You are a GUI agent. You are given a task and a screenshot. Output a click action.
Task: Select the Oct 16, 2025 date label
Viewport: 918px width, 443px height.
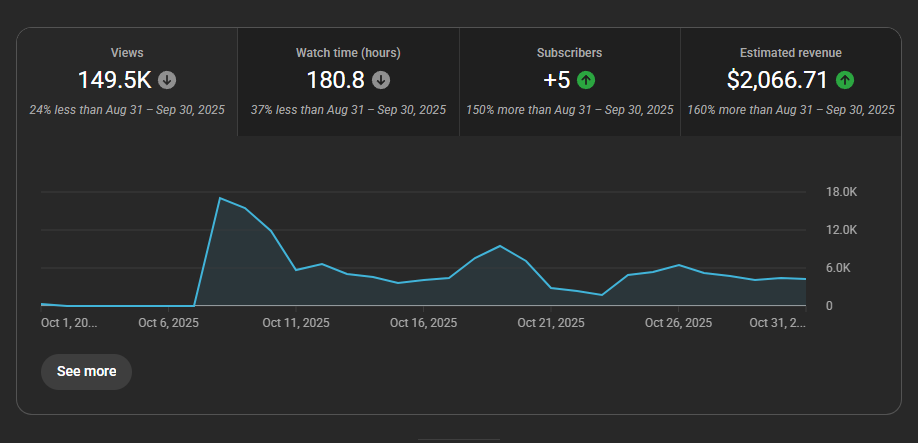(x=423, y=323)
